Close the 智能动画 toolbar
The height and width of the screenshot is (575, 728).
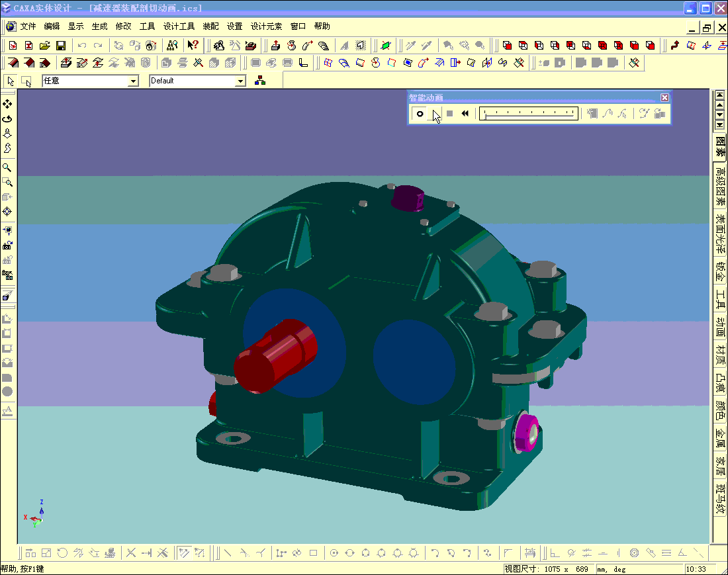(x=665, y=97)
